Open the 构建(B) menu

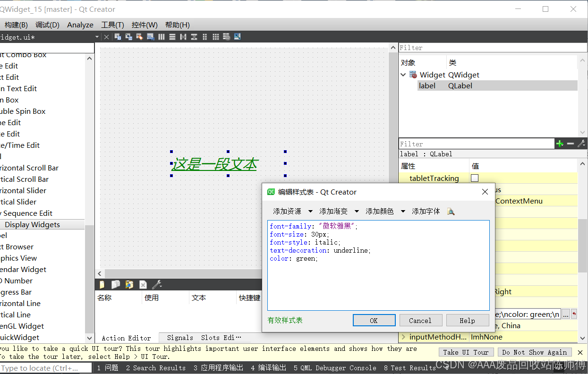[16, 25]
